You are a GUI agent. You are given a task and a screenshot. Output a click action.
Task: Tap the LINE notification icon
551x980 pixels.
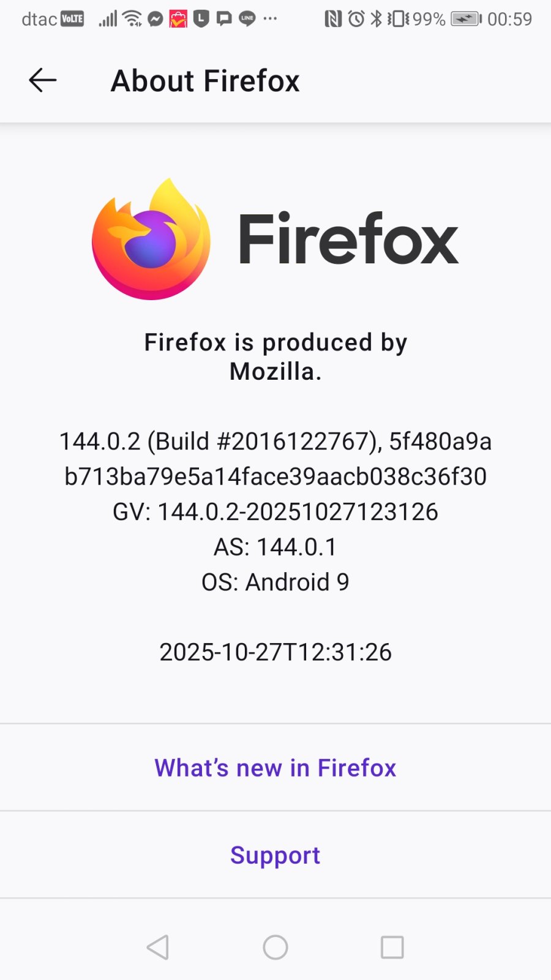pos(247,19)
